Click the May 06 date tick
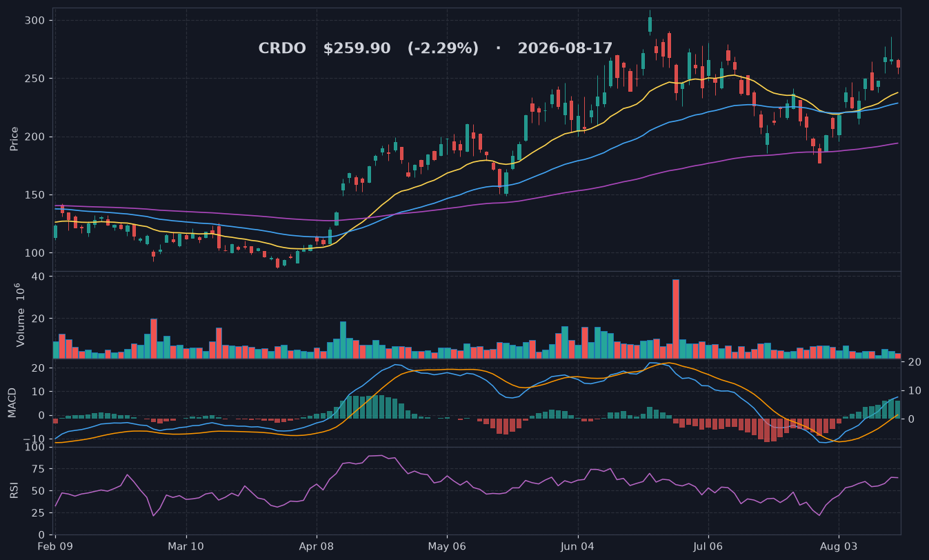Screen dimensions: 929x560 pos(447,546)
